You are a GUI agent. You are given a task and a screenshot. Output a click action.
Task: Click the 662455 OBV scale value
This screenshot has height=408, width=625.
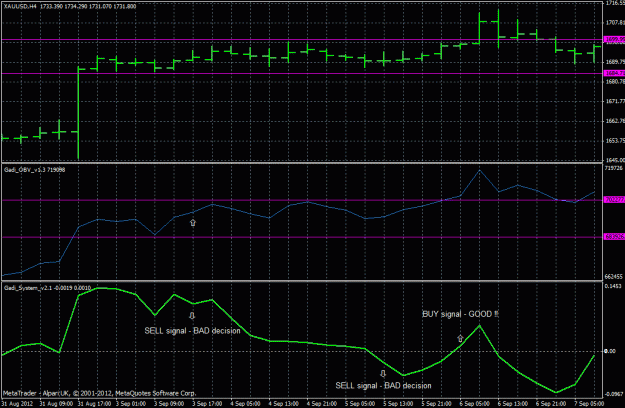click(x=614, y=277)
